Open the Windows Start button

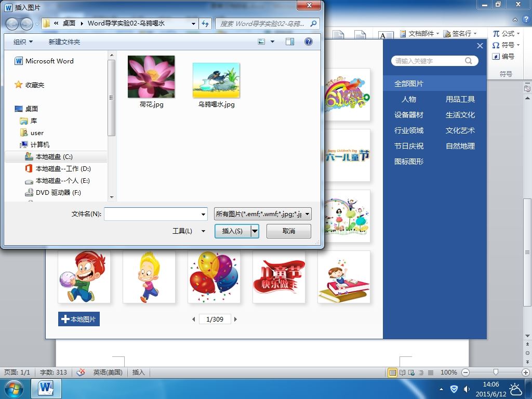click(14, 389)
